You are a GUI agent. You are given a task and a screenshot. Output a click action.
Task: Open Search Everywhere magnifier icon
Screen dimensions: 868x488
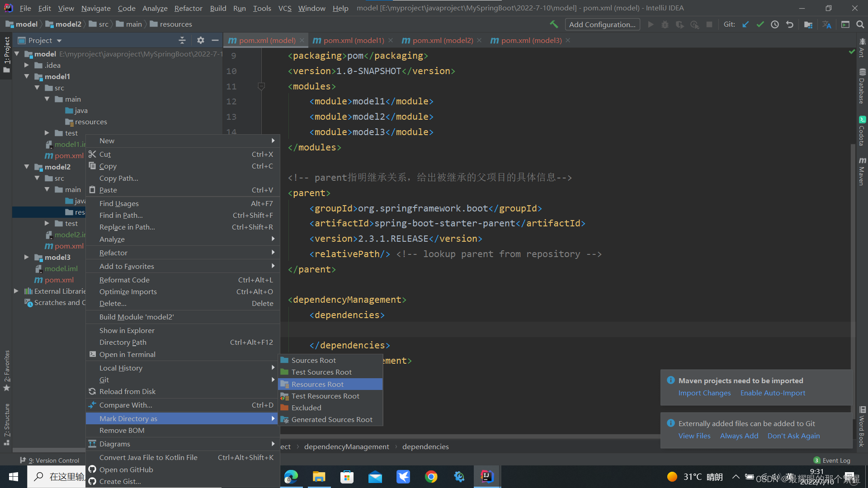(860, 24)
